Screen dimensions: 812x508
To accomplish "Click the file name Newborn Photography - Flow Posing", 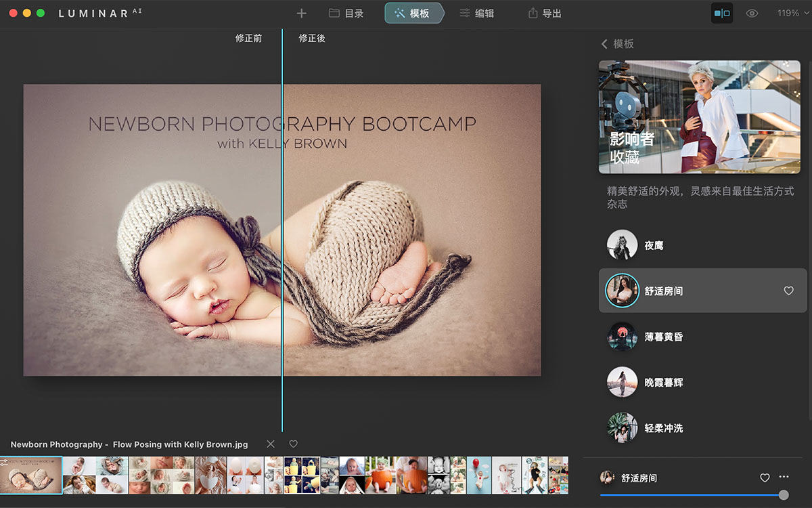I will click(x=129, y=444).
